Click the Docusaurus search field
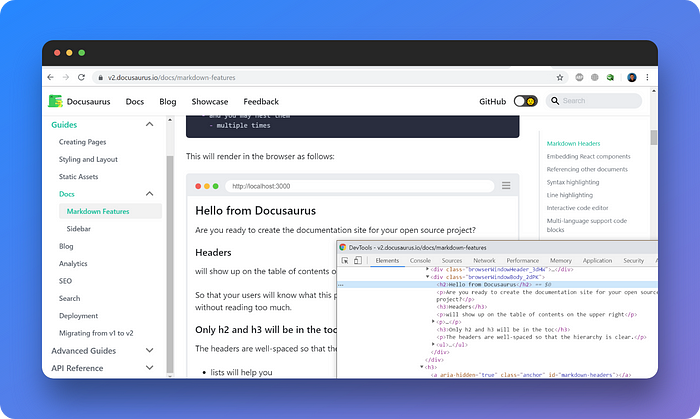 (x=594, y=101)
